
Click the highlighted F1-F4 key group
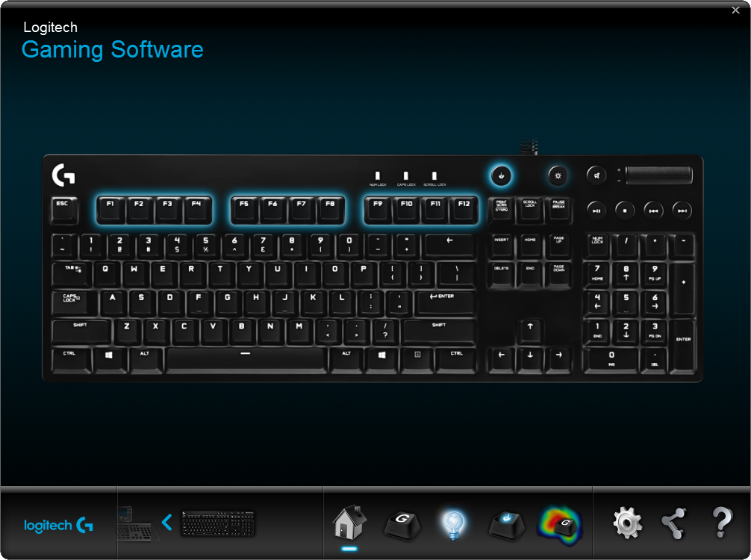coord(154,210)
